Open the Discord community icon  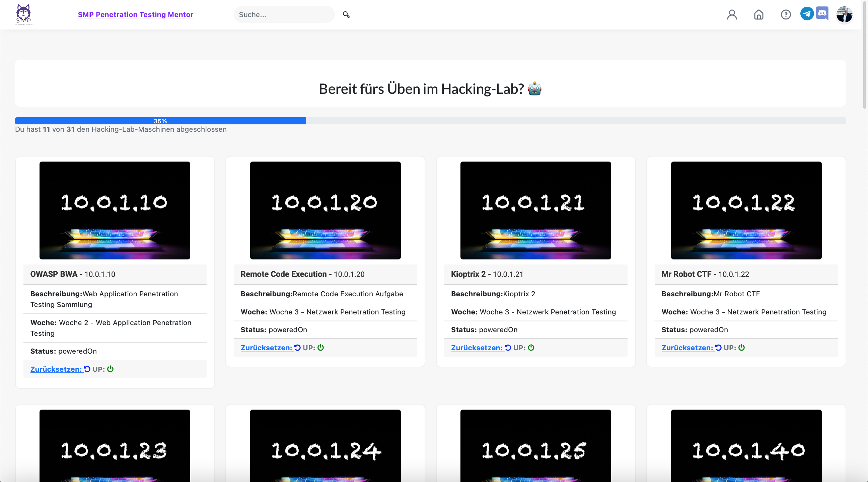click(822, 14)
